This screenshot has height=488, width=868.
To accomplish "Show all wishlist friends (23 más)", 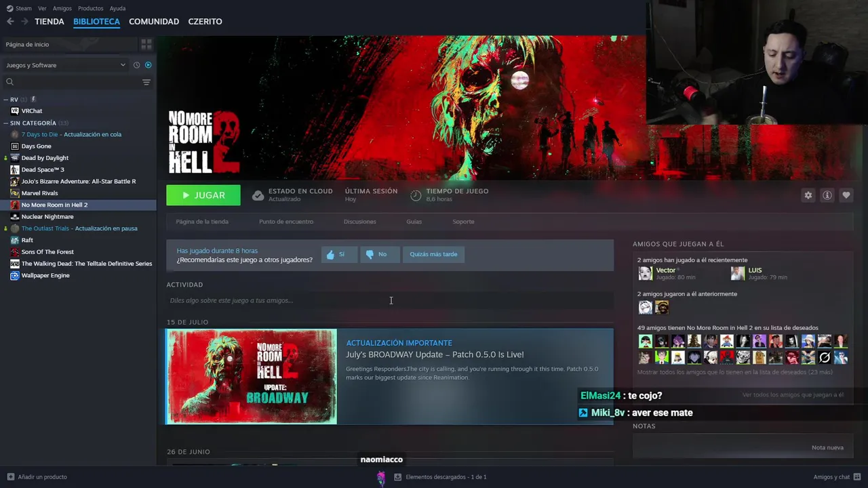I will pyautogui.click(x=734, y=372).
